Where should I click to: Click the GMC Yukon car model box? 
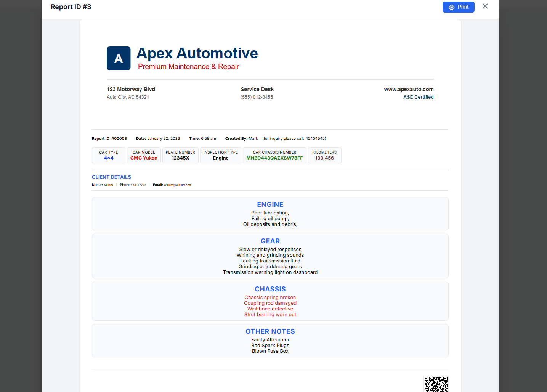click(144, 155)
